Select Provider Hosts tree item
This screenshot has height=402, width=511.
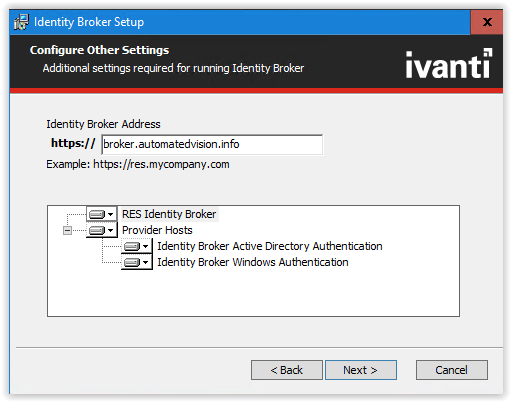pos(157,230)
